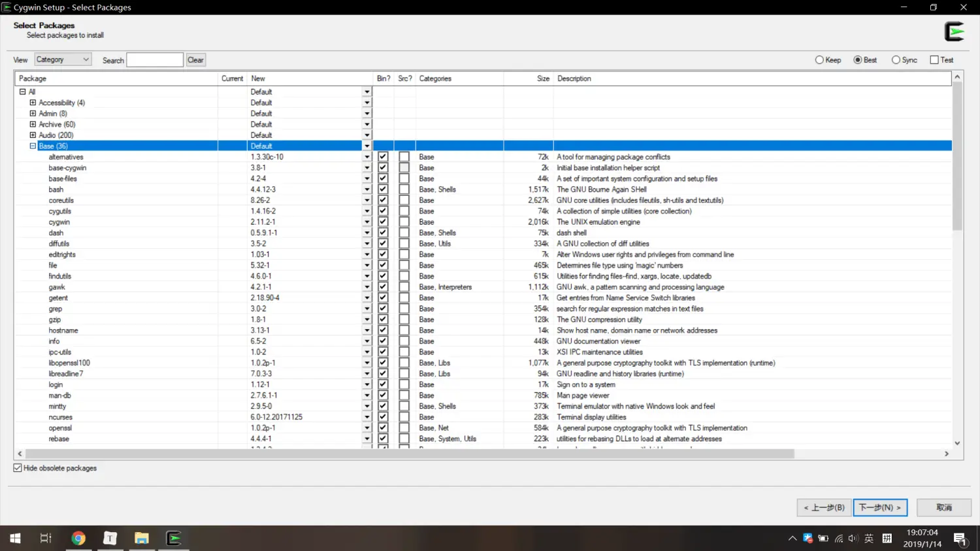Uncheck Bin checkbox for alternatives
The height and width of the screenshot is (551, 980).
tap(383, 157)
